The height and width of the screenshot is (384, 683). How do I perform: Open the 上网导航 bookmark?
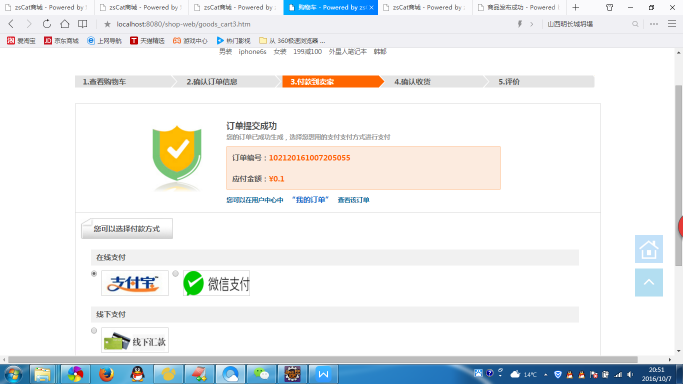click(104, 40)
